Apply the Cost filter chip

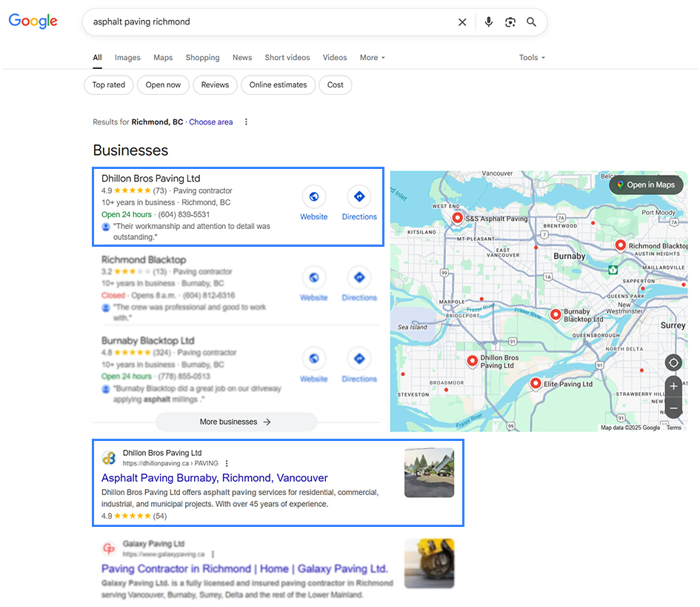pyautogui.click(x=336, y=85)
